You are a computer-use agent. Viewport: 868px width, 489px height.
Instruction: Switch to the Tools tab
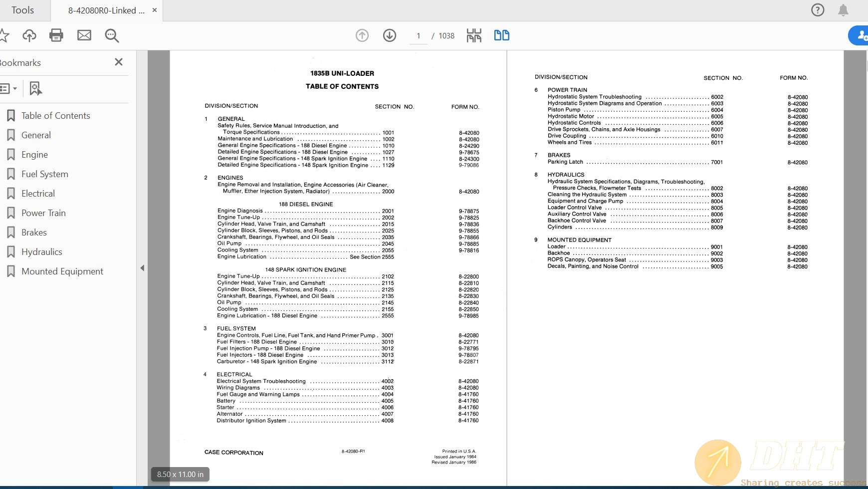coord(22,10)
